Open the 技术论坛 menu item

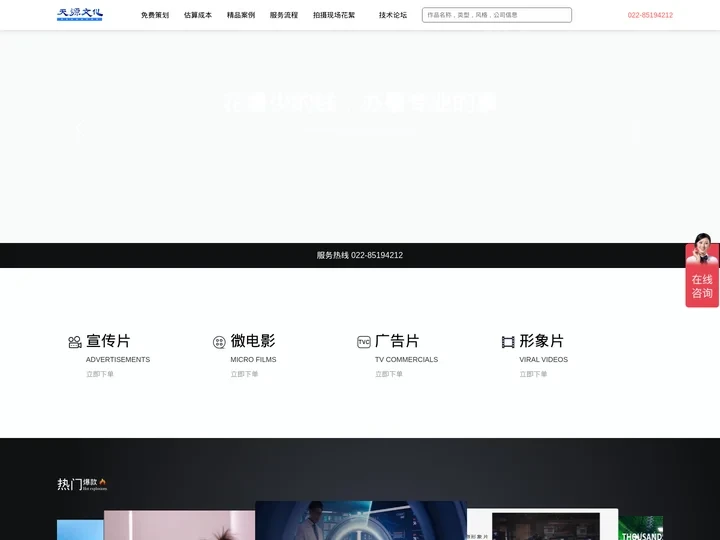click(x=393, y=15)
